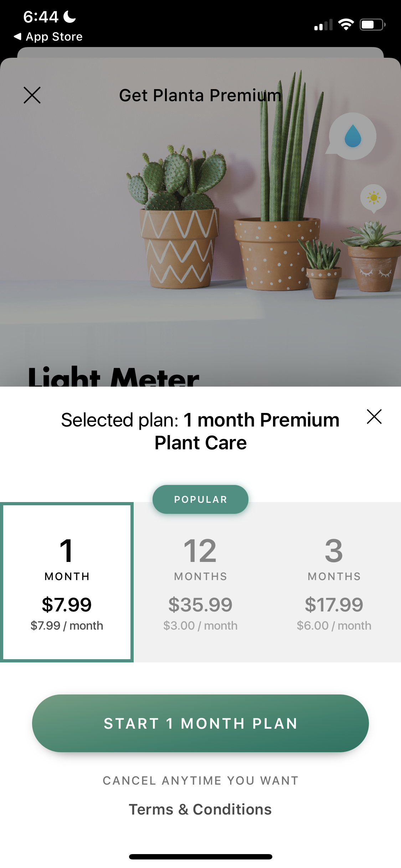Dismiss the selected plan sheet
The width and height of the screenshot is (401, 868).
(374, 417)
